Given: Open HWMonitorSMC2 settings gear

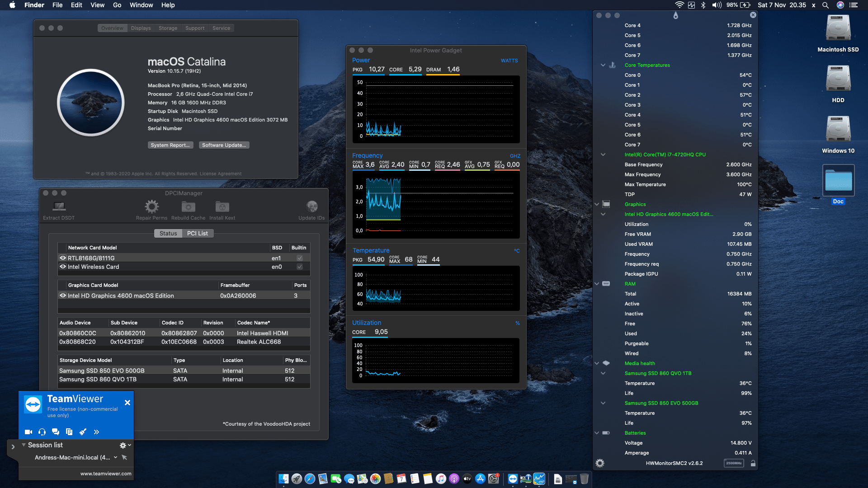Looking at the screenshot, I should 600,463.
